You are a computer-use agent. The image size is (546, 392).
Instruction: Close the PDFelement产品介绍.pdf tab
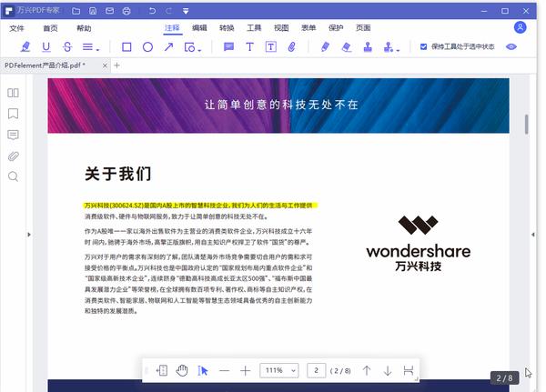[105, 65]
